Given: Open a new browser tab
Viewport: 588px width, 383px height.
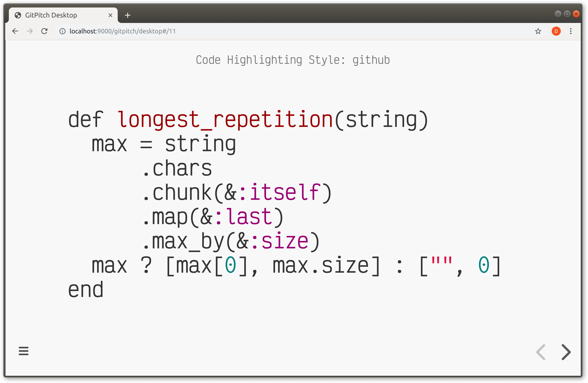Looking at the screenshot, I should tap(127, 15).
